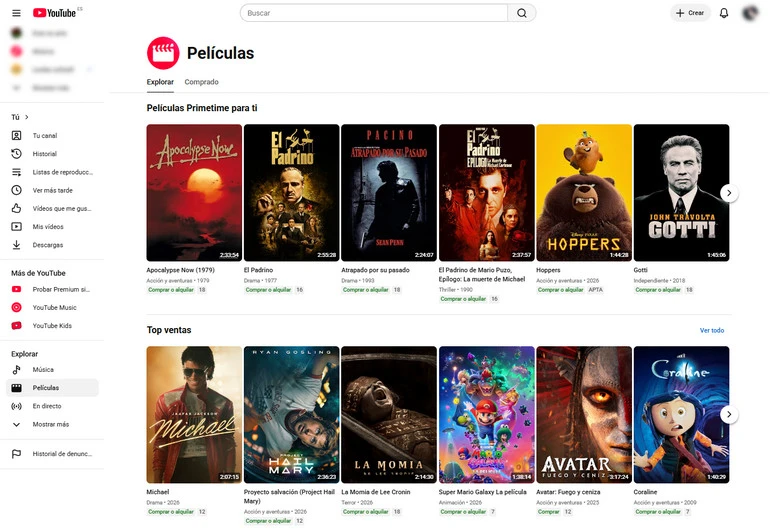The height and width of the screenshot is (532, 770).
Task: Open the hamburger guide menu
Action: pos(16,13)
